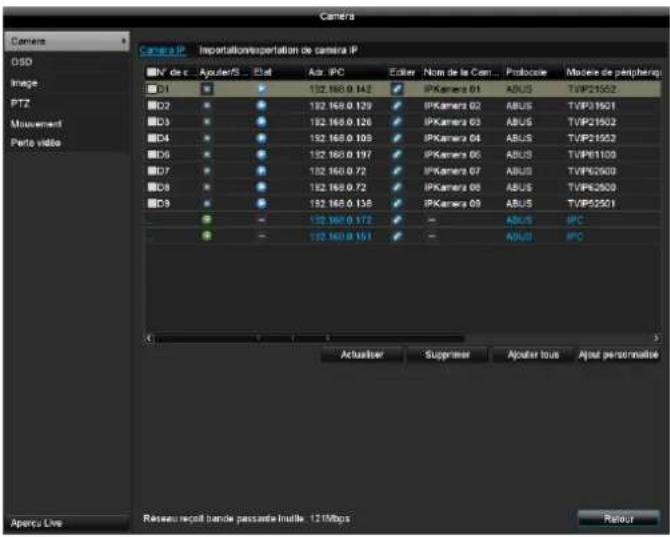Click the status icon of camera D6
670x537 pixels.
pyautogui.click(x=262, y=154)
